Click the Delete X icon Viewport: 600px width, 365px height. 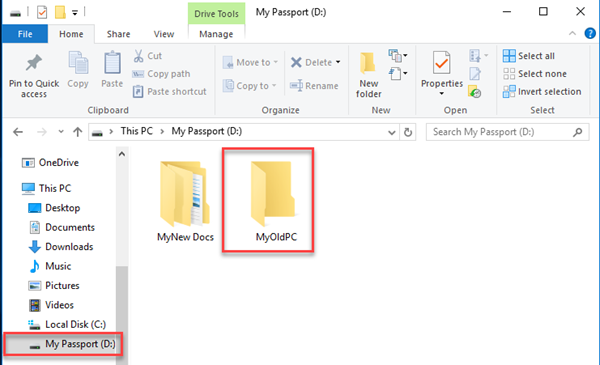tap(296, 62)
